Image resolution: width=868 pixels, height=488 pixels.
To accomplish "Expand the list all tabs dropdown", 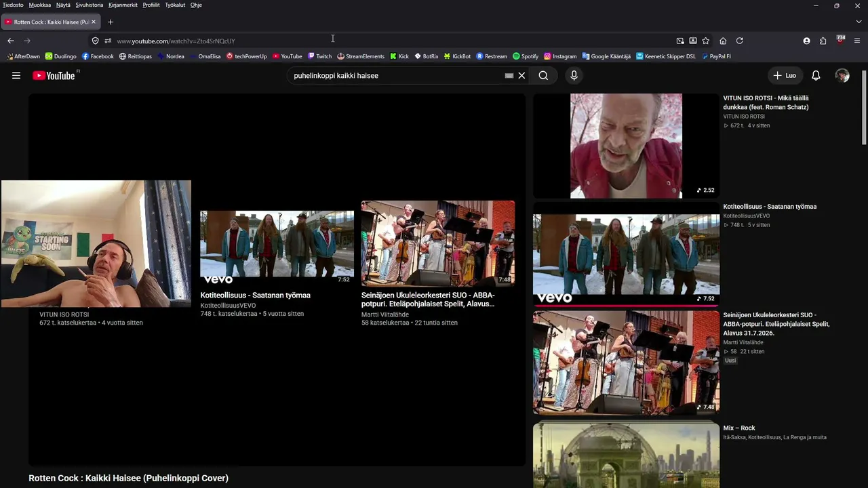I will pyautogui.click(x=859, y=22).
